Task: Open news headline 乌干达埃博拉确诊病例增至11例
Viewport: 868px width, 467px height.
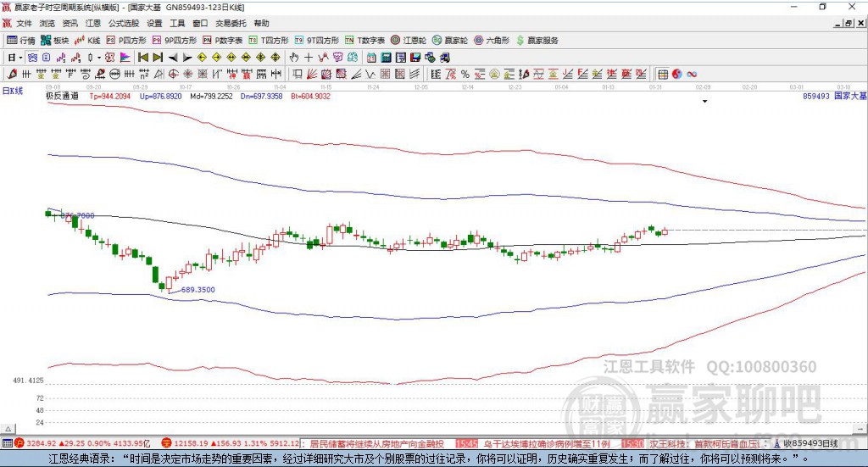Action: coord(547,444)
